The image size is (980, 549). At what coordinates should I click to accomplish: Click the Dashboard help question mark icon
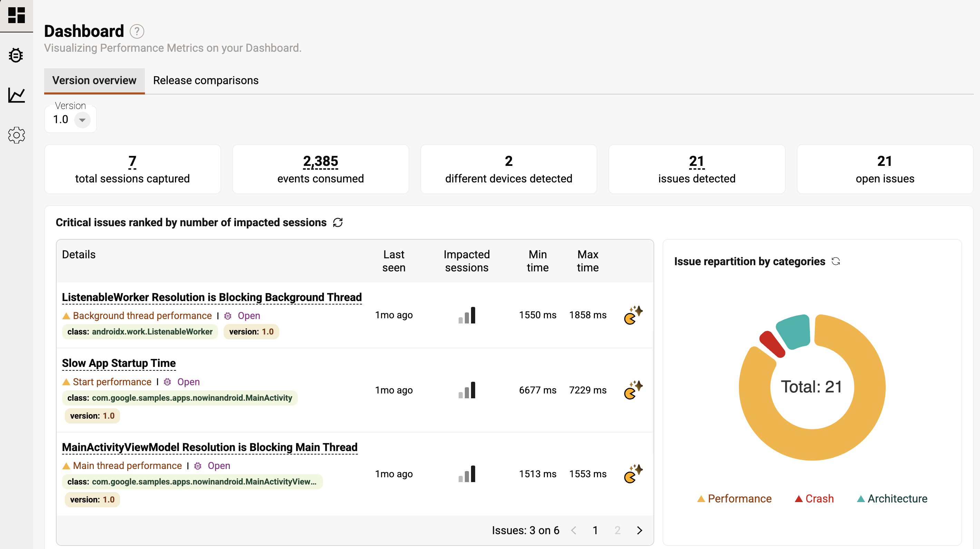click(137, 32)
